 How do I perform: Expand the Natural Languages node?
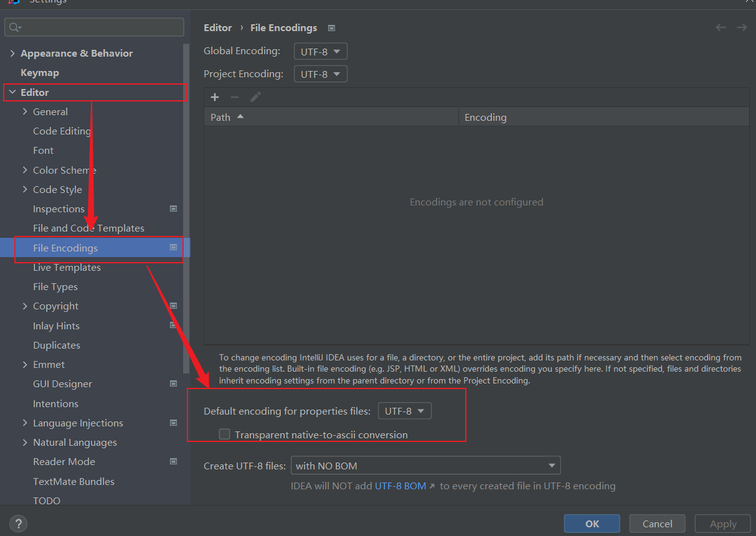coord(25,442)
